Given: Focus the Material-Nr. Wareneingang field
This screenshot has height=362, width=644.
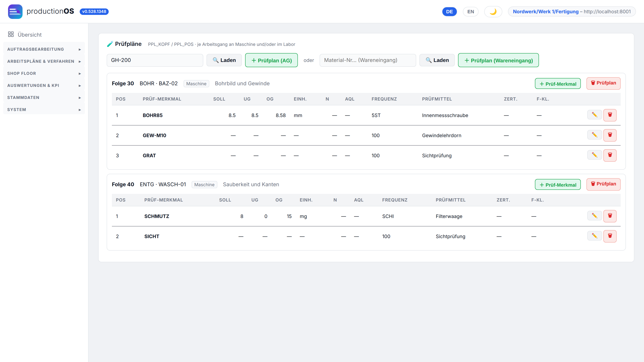Looking at the screenshot, I should (368, 60).
